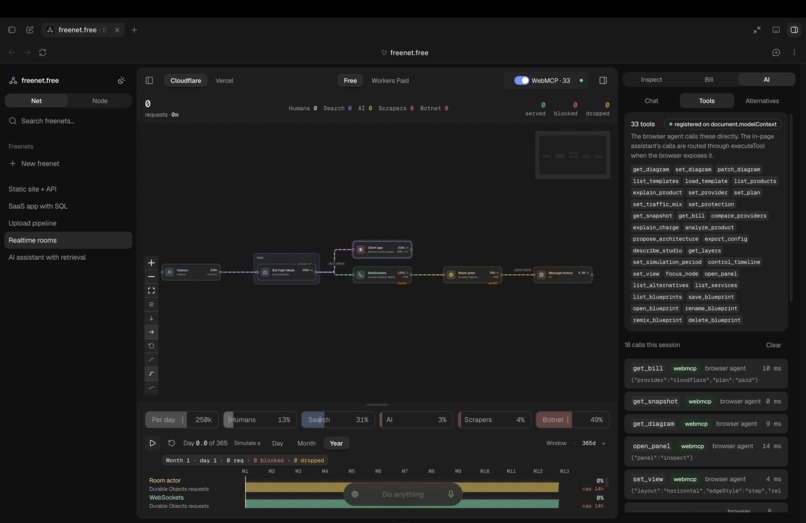This screenshot has height=523, width=806.
Task: Reset the simulation timeline
Action: coord(171,443)
